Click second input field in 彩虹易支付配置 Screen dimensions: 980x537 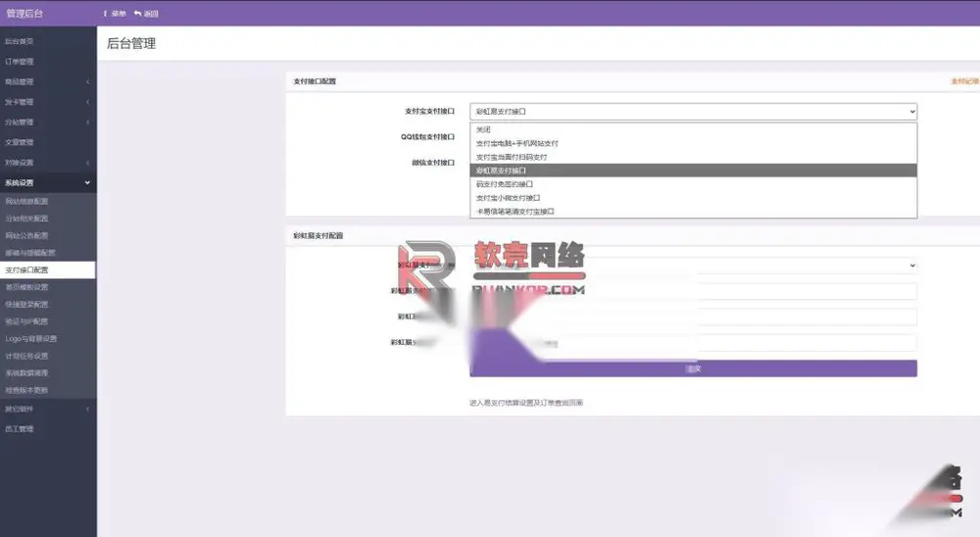click(693, 291)
